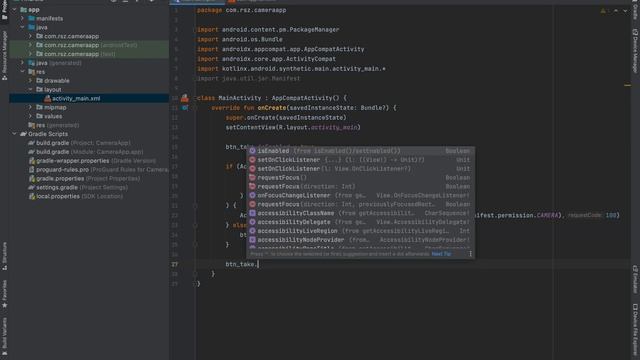Collapse the layout folder
This screenshot has height=360, width=640.
[x=31, y=89]
